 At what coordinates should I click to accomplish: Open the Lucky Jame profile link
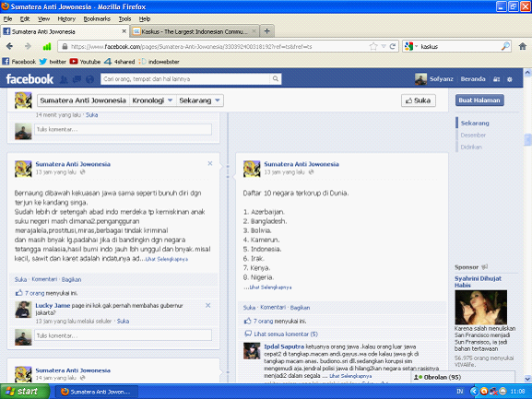(x=53, y=305)
